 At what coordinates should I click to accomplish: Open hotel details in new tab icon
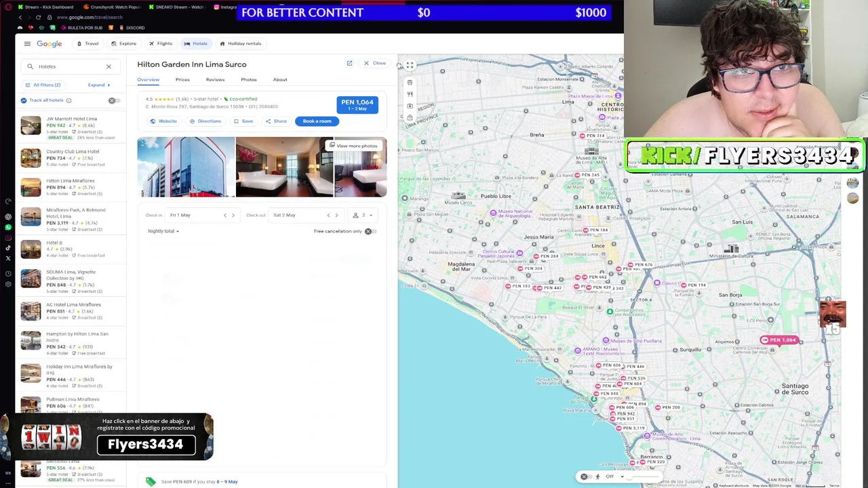(x=349, y=63)
